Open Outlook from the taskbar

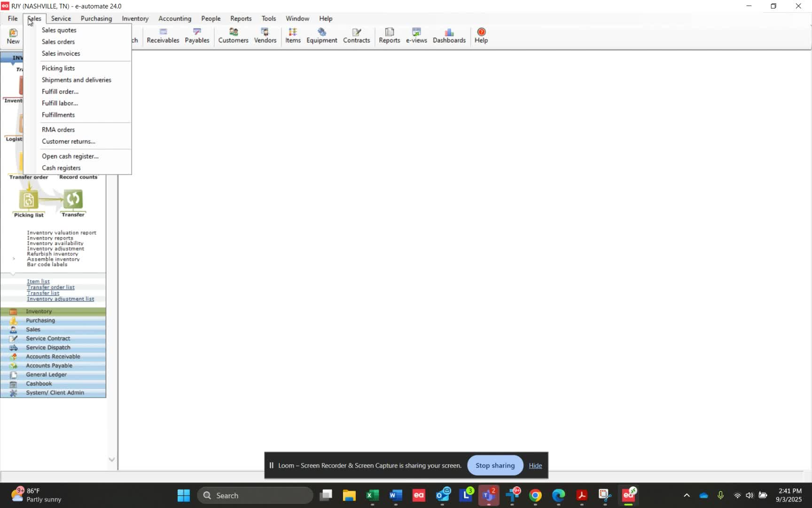(x=443, y=495)
